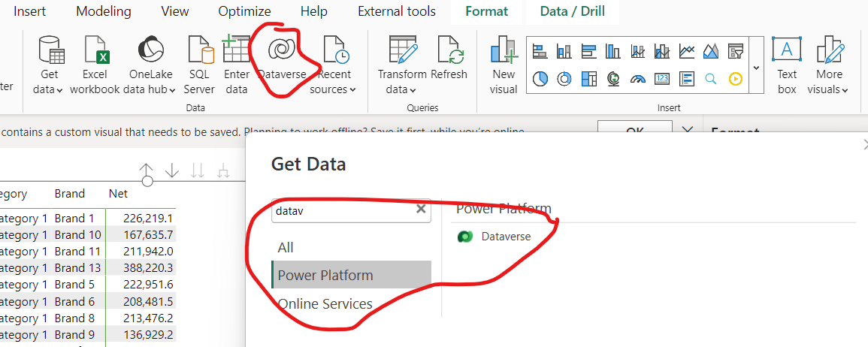868x347 pixels.
Task: Select the Brand 6 cell
Action: click(78, 302)
